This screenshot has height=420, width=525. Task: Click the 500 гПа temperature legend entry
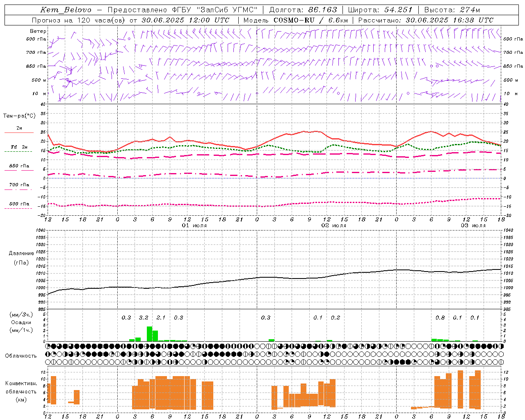tap(19, 204)
